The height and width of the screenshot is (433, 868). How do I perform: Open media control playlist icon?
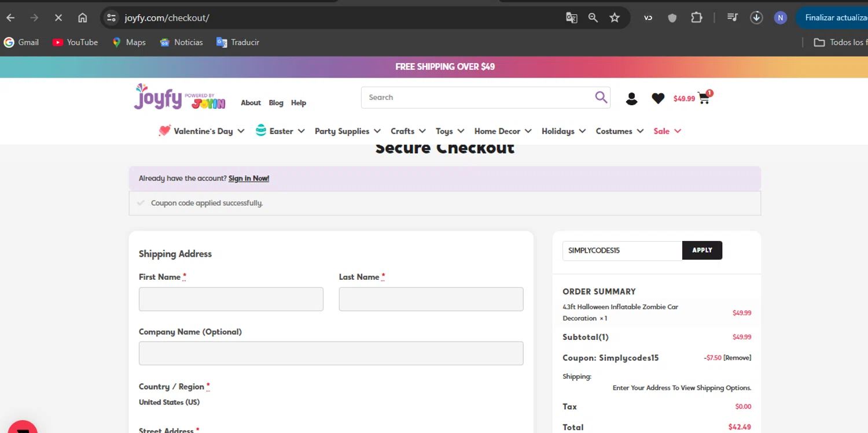pyautogui.click(x=733, y=18)
